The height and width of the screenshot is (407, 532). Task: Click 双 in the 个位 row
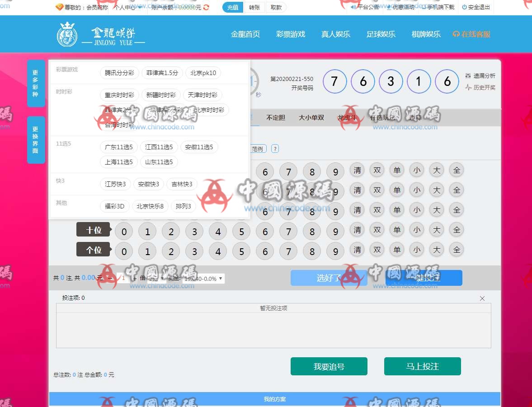tap(377, 250)
